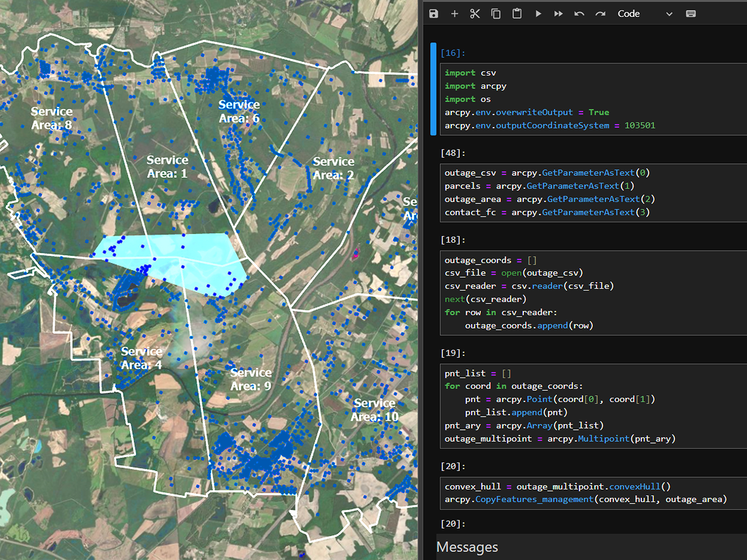Redo the last notebook edit
The image size is (747, 560).
pyautogui.click(x=600, y=14)
